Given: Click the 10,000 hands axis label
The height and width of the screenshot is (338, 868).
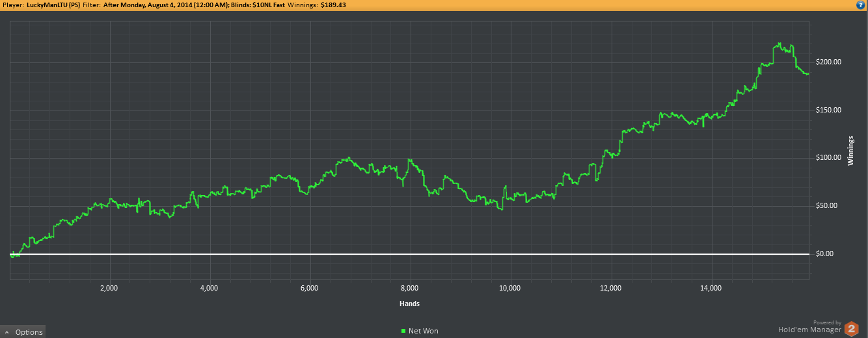Looking at the screenshot, I should pos(510,287).
